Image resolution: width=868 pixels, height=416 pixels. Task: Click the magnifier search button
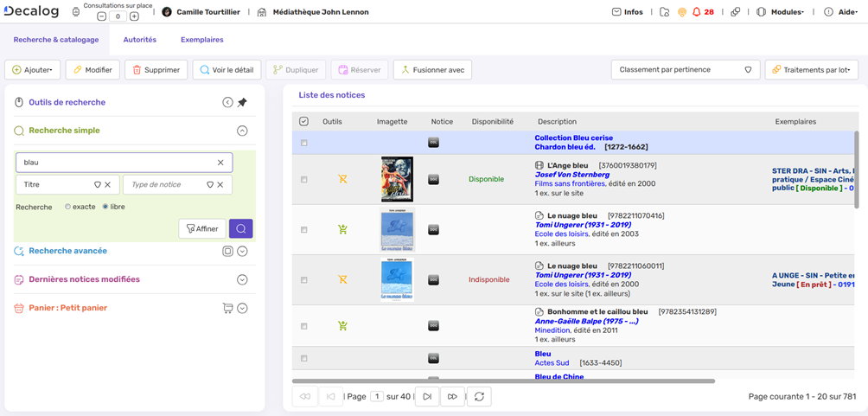tap(241, 228)
